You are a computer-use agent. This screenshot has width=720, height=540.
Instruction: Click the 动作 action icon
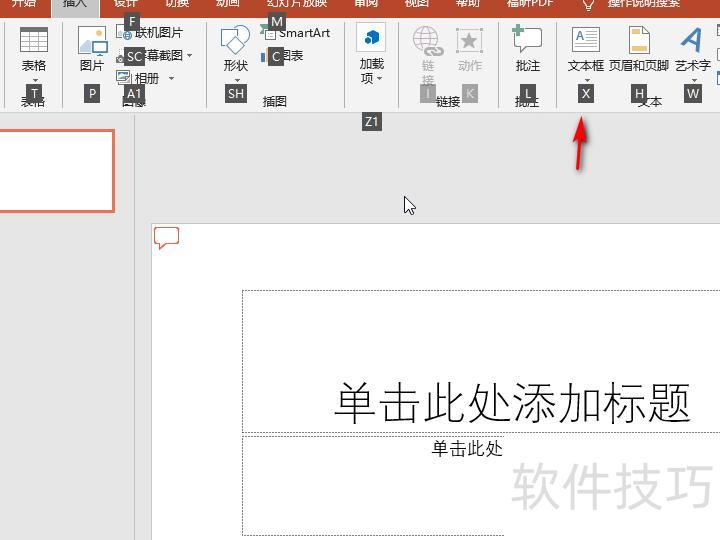point(469,40)
